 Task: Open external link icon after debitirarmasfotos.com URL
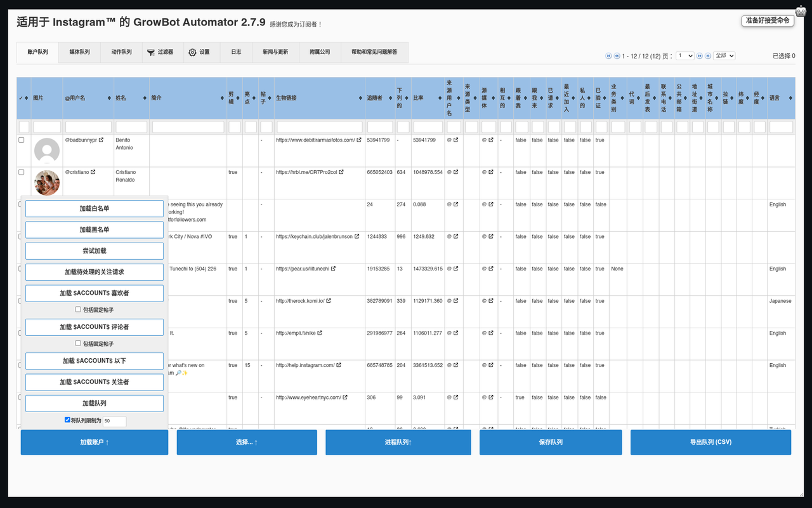[359, 140]
